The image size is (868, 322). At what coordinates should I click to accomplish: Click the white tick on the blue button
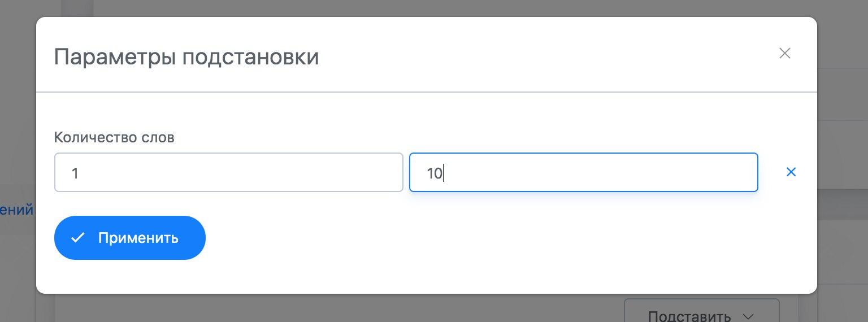click(78, 238)
